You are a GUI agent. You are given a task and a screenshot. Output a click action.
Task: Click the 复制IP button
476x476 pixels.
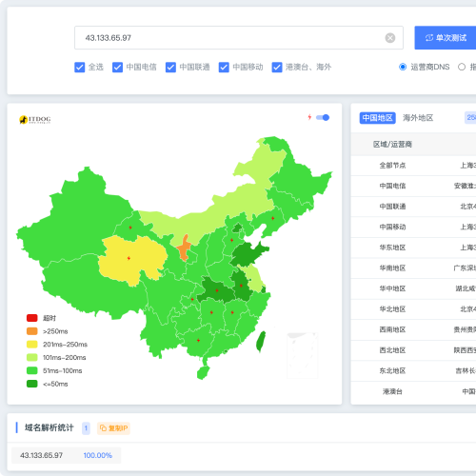(x=113, y=428)
